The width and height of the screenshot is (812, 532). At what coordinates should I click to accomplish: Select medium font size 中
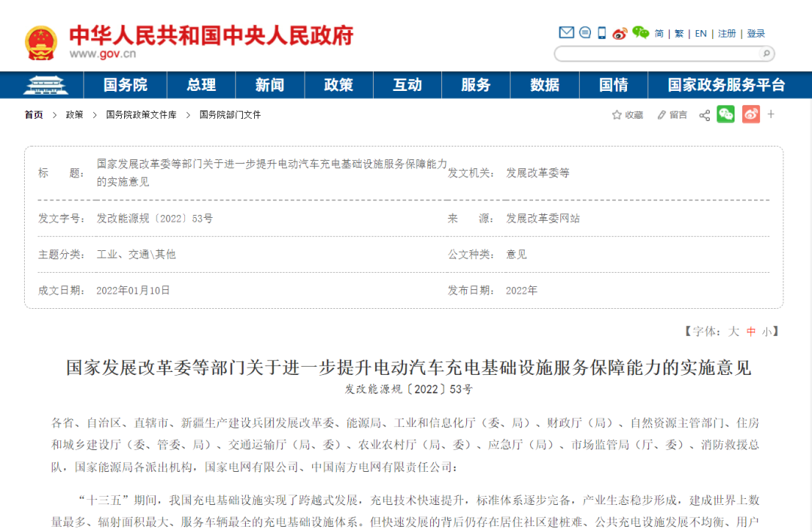[750, 331]
